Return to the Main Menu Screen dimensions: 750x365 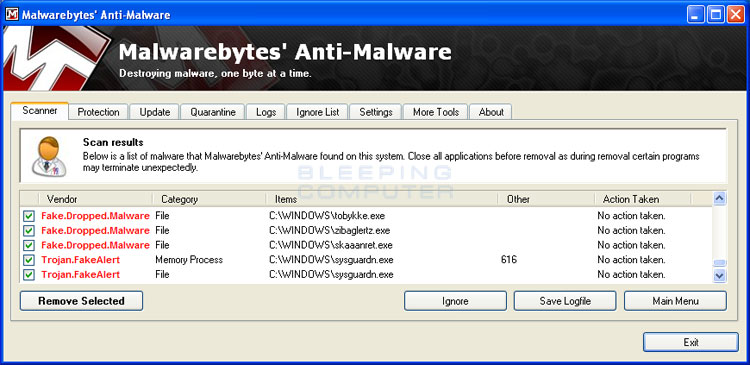[675, 301]
